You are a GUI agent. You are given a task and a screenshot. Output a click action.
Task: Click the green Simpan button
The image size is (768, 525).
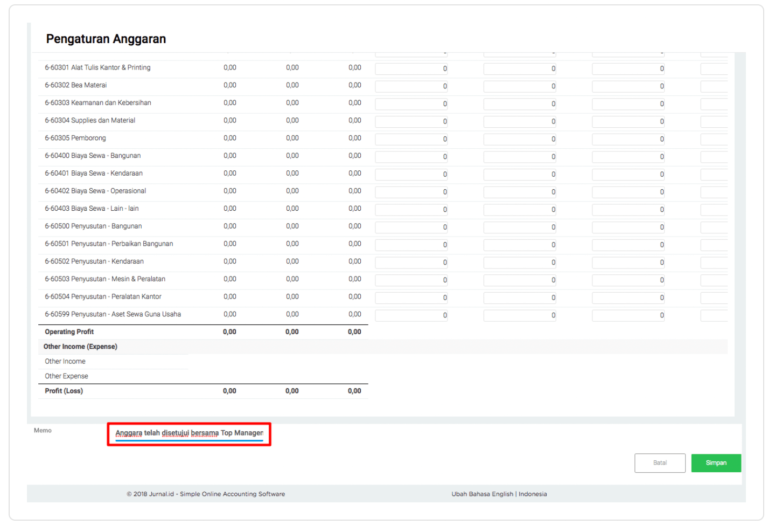click(715, 463)
